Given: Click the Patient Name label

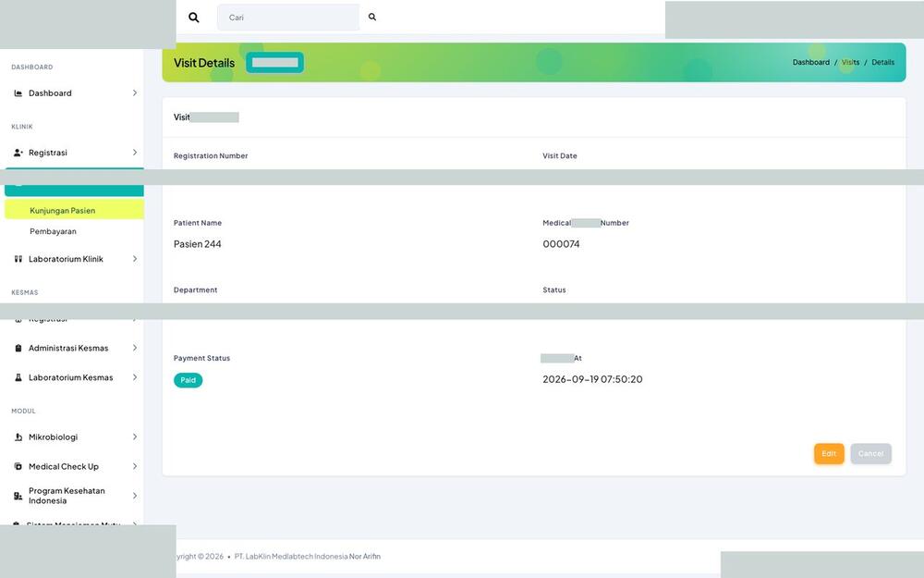Looking at the screenshot, I should (x=198, y=223).
